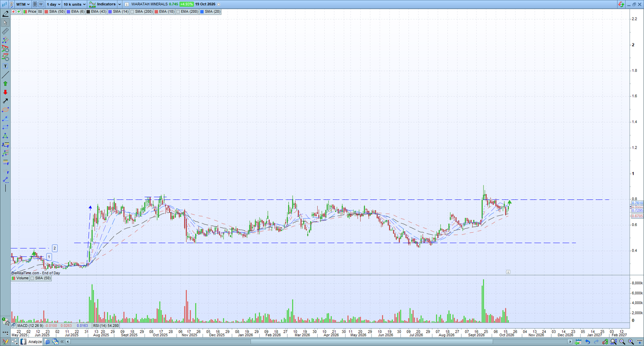This screenshot has height=346, width=644.
Task: Open the 10 k units dropdown
Action: tap(75, 4)
